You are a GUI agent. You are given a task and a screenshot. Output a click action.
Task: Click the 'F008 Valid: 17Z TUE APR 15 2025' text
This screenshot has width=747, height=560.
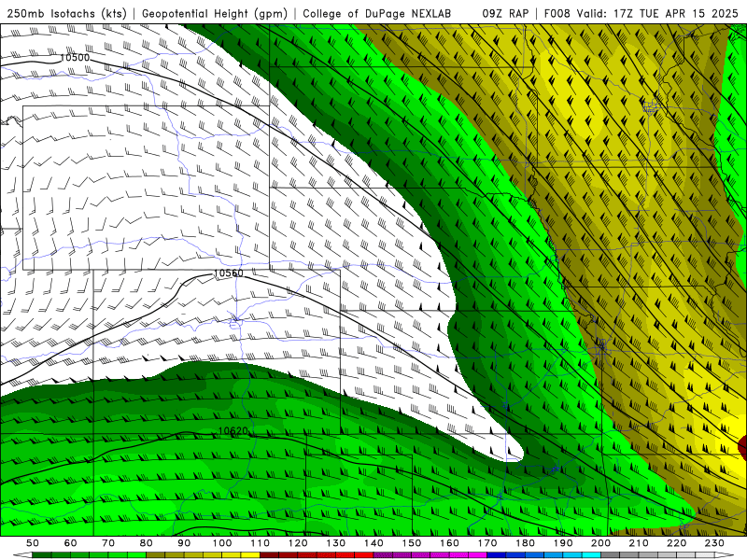[x=641, y=13]
